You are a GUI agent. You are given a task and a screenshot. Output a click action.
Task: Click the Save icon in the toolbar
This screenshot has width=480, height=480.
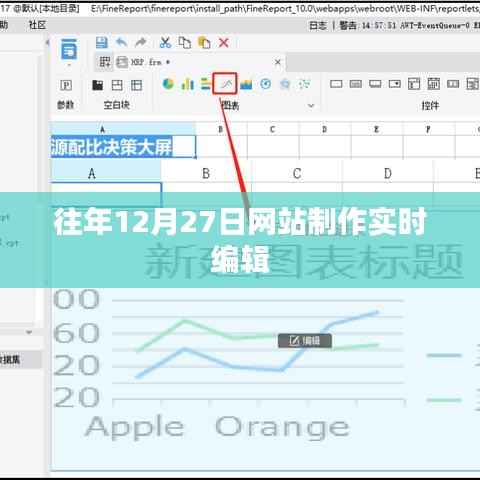coord(102,43)
